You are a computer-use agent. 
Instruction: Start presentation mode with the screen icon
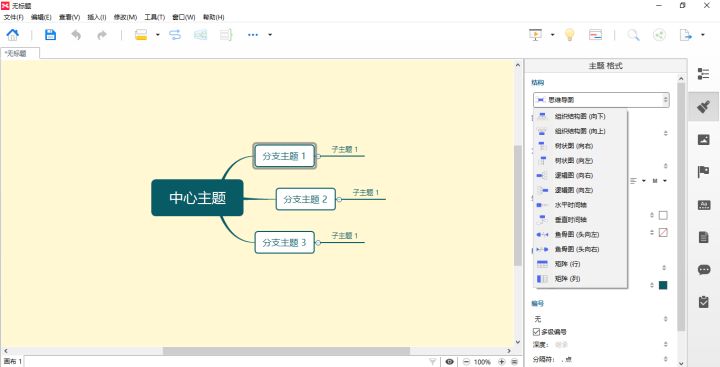click(535, 35)
